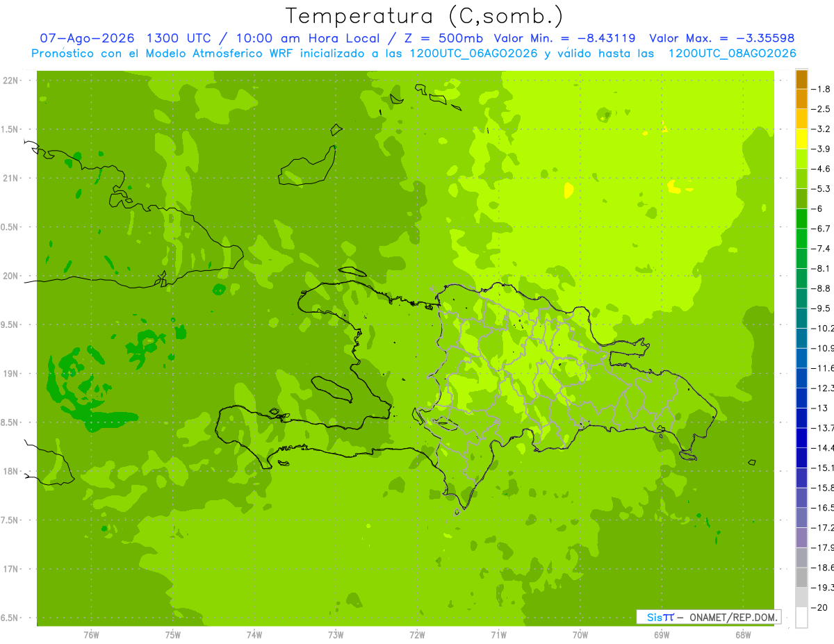Click the '-3.9' colorbar value
This screenshot has width=834, height=644.
click(821, 149)
